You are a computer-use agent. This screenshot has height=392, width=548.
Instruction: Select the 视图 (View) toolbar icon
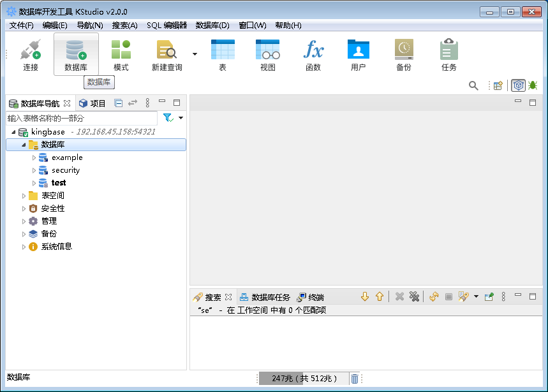tap(267, 54)
